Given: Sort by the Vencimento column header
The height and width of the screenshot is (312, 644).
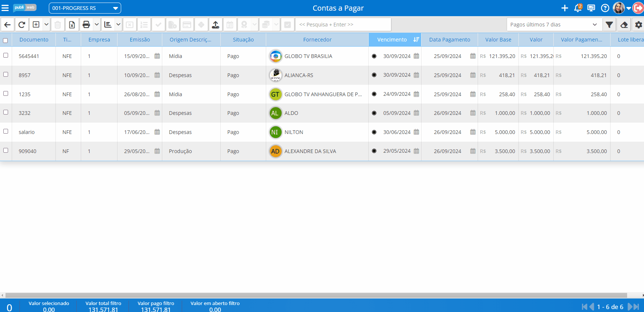Looking at the screenshot, I should (395, 40).
